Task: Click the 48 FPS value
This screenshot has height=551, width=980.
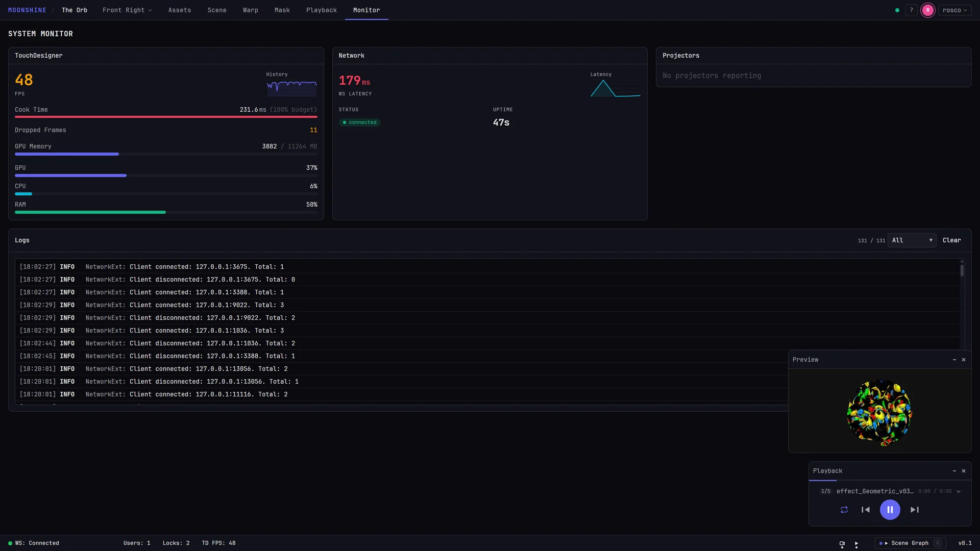Action: (24, 80)
